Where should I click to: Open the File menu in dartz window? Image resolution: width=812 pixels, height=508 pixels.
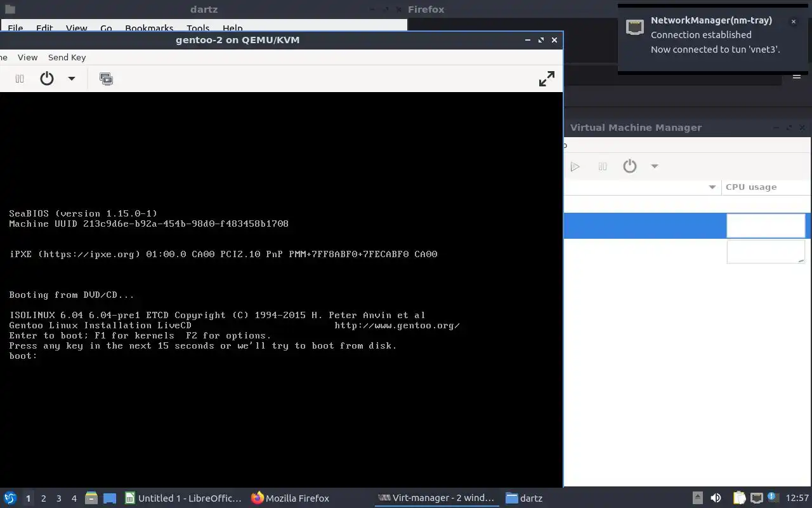click(x=15, y=28)
